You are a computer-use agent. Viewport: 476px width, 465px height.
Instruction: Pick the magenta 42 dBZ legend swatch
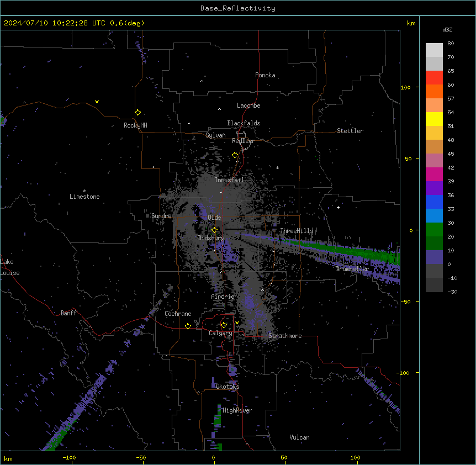434,174
